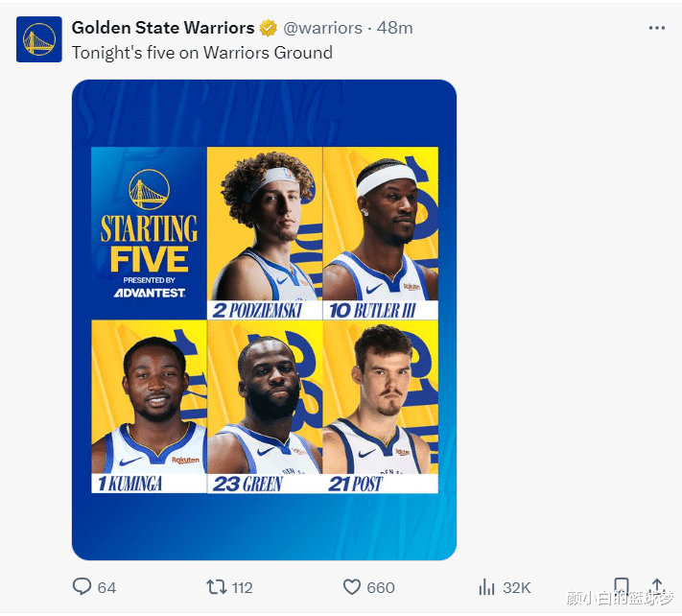Click the @warriors handle
This screenshot has width=682, height=616.
pyautogui.click(x=323, y=28)
